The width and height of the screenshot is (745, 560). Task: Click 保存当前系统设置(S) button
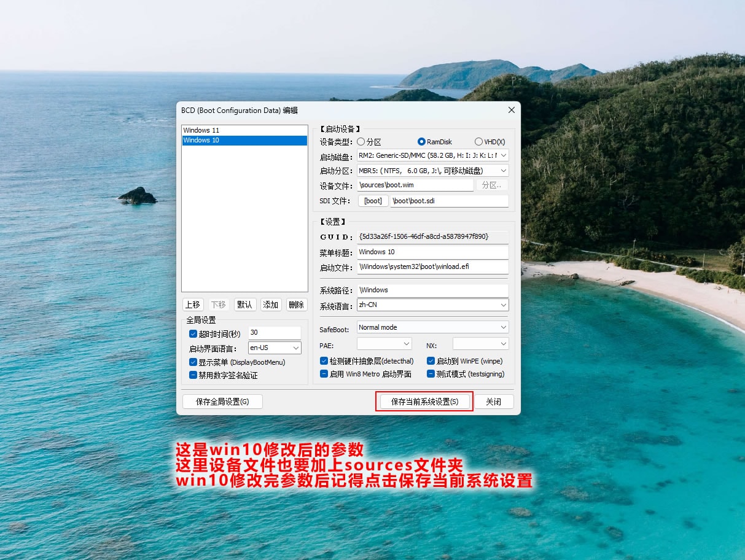[x=424, y=402]
